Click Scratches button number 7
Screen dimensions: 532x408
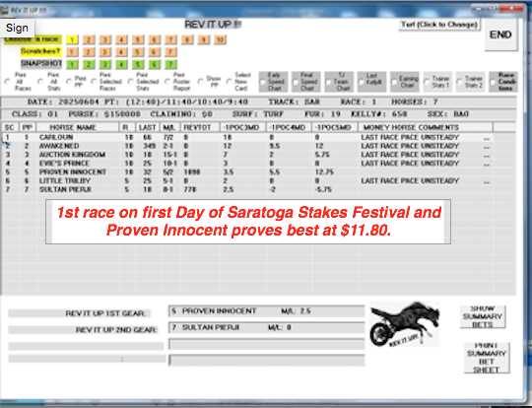(x=170, y=52)
